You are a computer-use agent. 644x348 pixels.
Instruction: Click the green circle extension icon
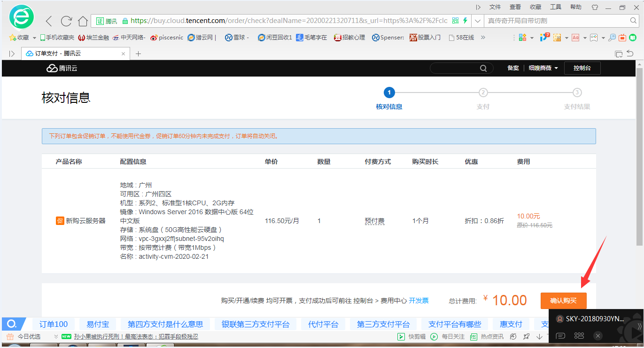pyautogui.click(x=633, y=38)
